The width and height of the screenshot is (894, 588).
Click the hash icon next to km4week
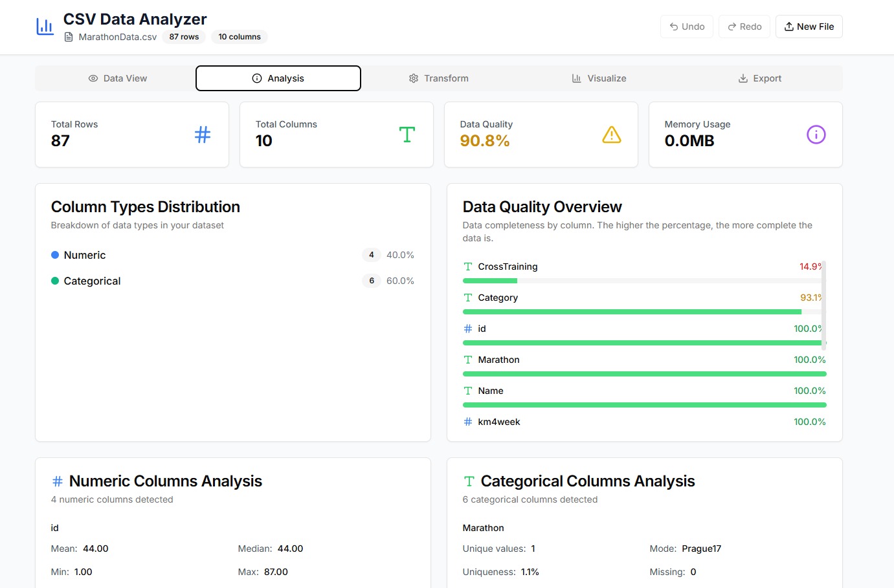coord(468,422)
